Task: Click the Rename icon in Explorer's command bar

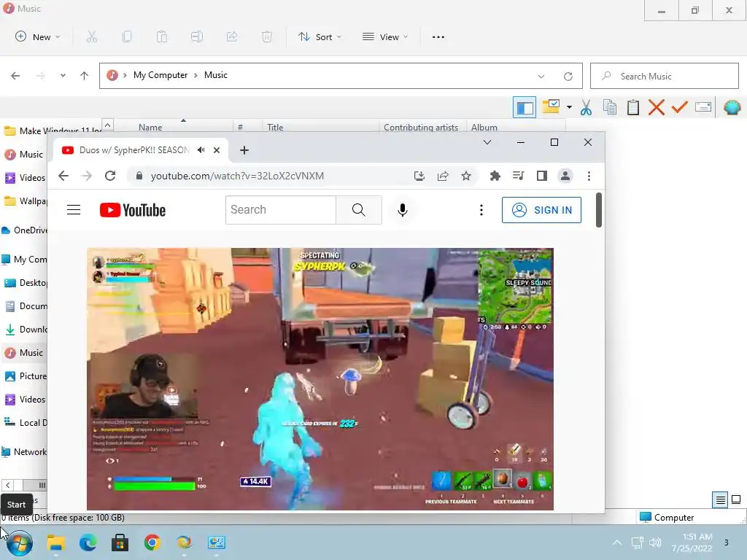Action: pyautogui.click(x=197, y=36)
